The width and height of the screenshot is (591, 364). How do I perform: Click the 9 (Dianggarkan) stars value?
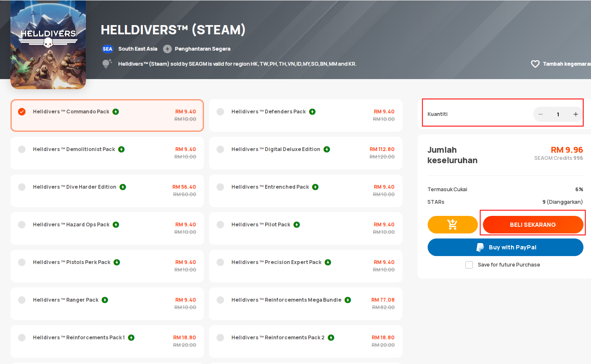pos(563,202)
